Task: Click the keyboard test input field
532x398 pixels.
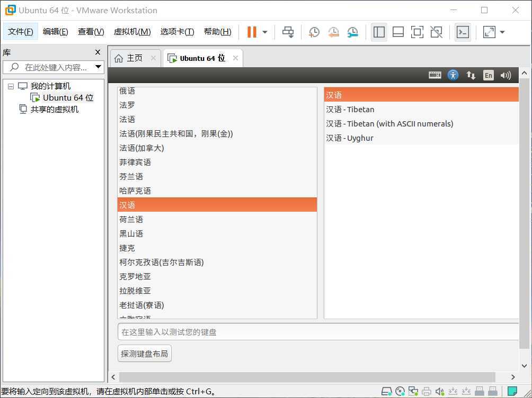Action: (318, 332)
